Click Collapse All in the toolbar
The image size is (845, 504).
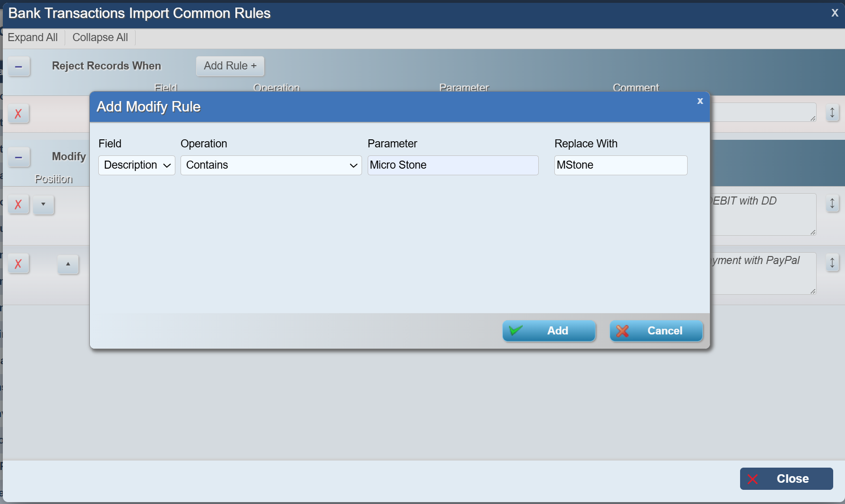(x=100, y=38)
